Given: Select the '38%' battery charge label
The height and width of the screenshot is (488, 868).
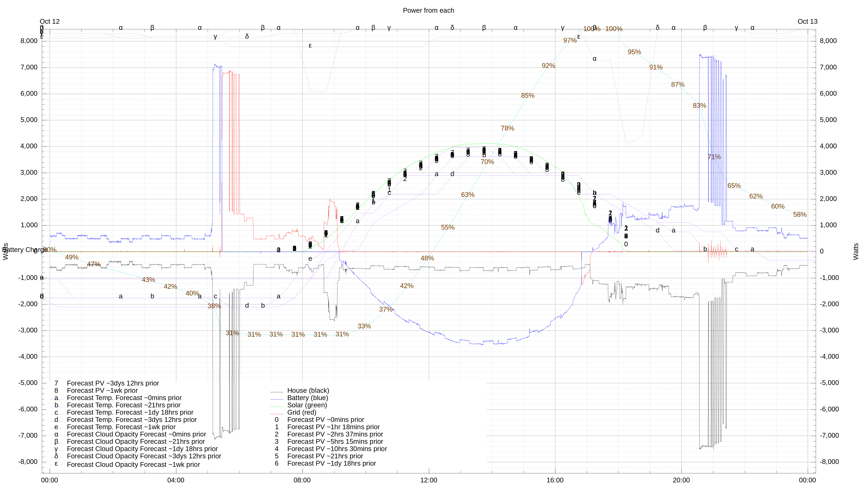Looking at the screenshot, I should pos(214,306).
